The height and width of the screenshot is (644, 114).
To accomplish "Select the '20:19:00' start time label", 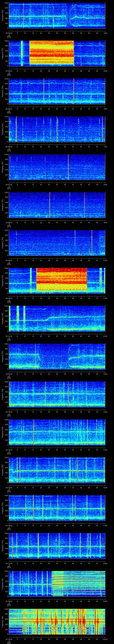I will [x=9, y=639].
